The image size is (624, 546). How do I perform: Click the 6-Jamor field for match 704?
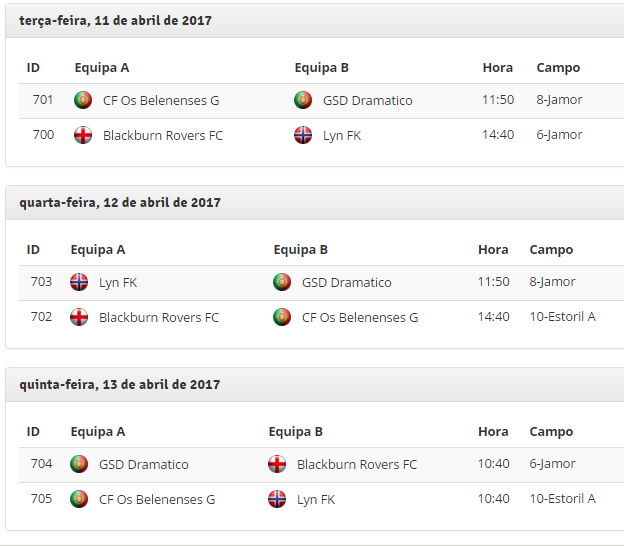click(x=553, y=464)
